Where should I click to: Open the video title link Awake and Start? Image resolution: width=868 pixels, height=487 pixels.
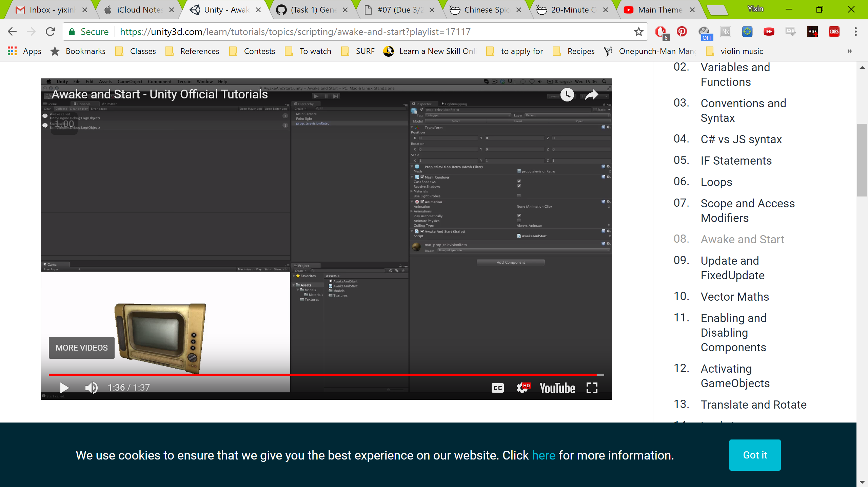coord(160,94)
